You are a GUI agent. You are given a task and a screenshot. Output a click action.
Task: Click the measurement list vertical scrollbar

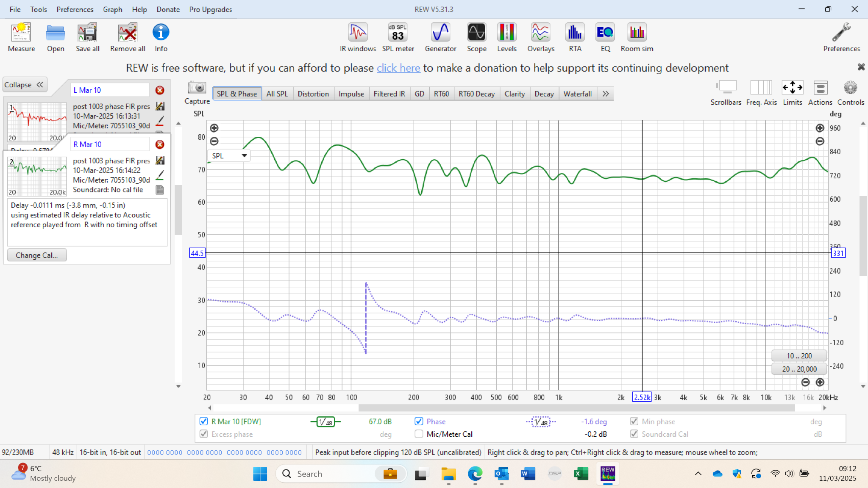point(178,210)
